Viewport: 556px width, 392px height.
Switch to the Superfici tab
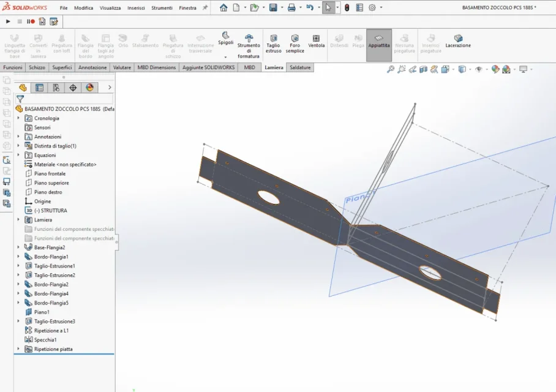click(62, 67)
